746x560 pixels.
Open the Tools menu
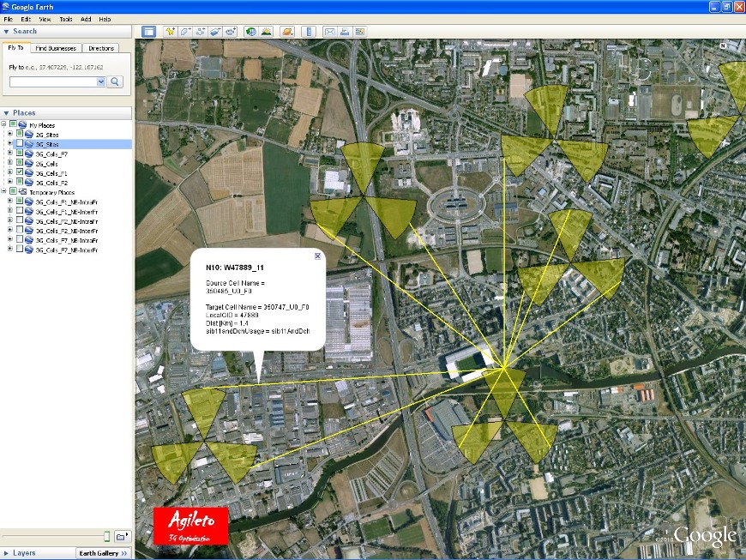coord(66,18)
